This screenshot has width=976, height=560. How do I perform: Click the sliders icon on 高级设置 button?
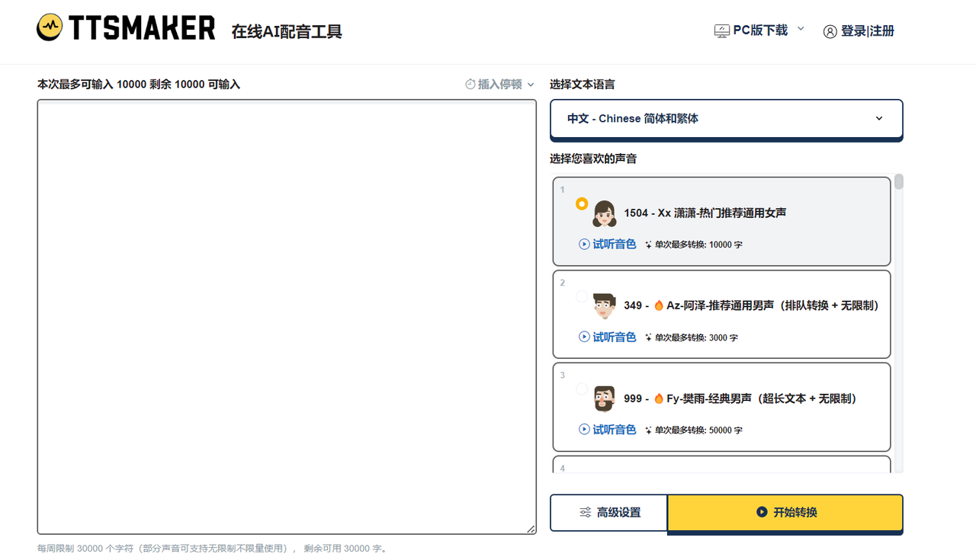coord(586,512)
